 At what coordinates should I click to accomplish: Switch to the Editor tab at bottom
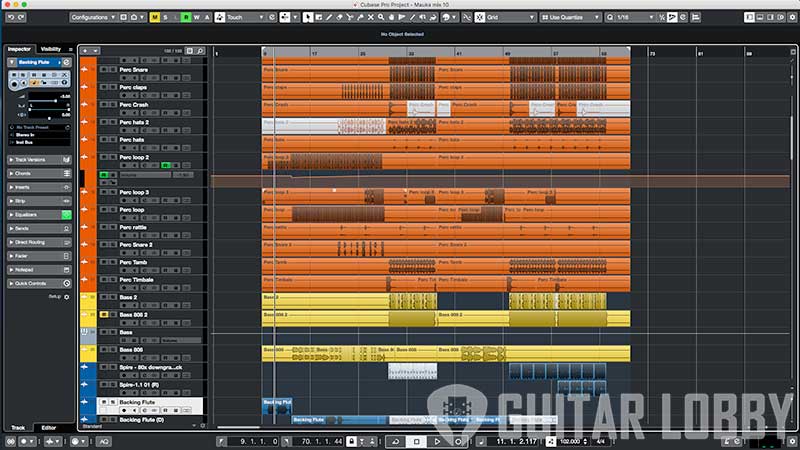(x=48, y=428)
